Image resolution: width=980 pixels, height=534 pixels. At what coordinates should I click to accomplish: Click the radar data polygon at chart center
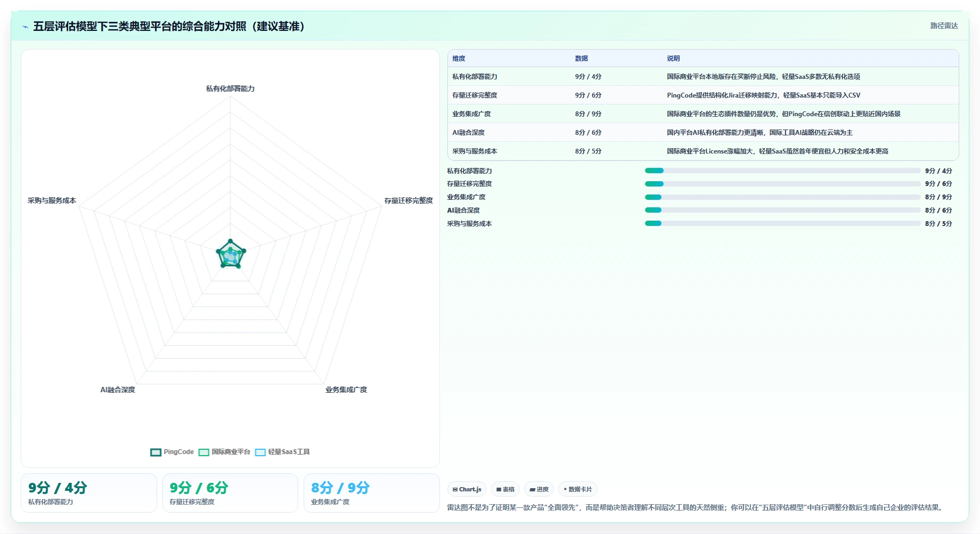[x=231, y=255]
